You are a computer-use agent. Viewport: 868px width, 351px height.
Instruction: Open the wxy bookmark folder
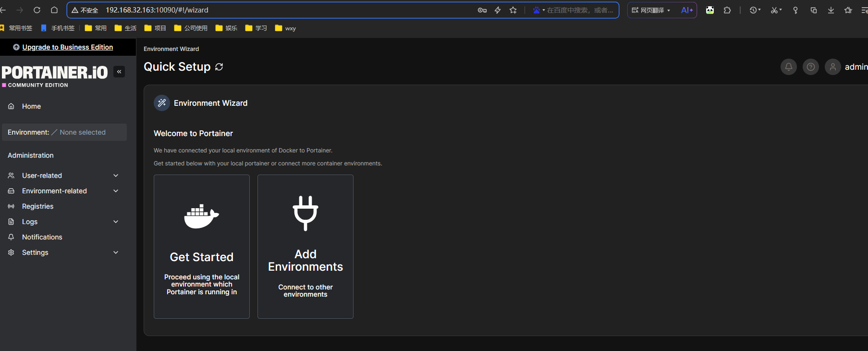(285, 28)
